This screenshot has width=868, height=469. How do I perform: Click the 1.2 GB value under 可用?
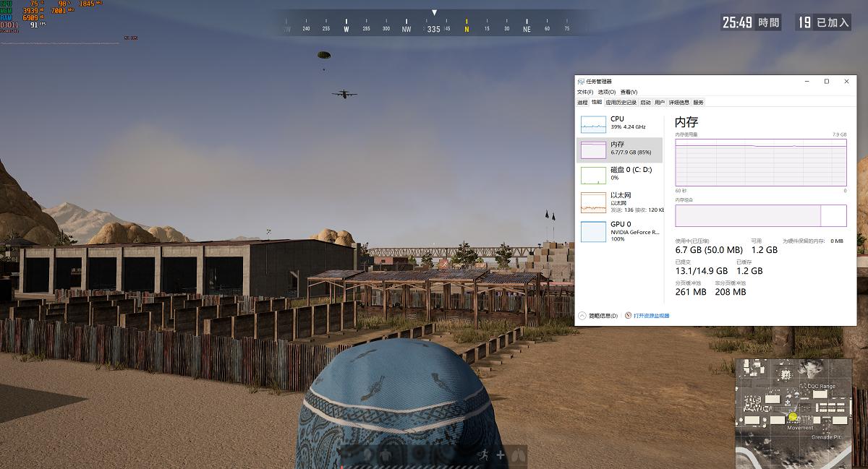[764, 250]
